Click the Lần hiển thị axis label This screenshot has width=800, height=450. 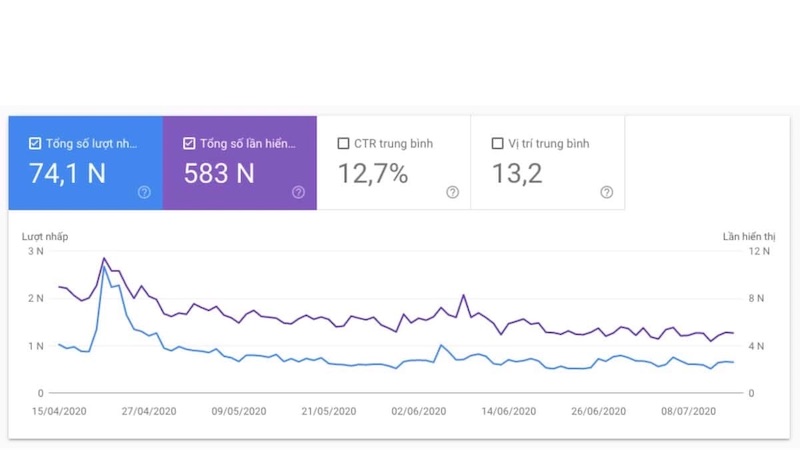746,236
